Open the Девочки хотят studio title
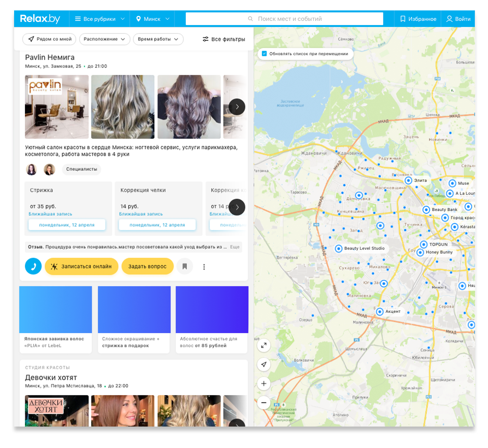 (x=51, y=378)
